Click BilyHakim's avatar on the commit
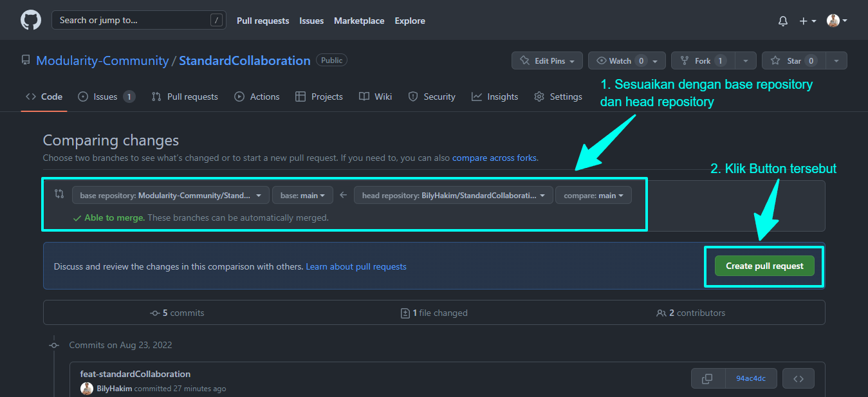Viewport: 868px width, 397px height. [x=87, y=388]
